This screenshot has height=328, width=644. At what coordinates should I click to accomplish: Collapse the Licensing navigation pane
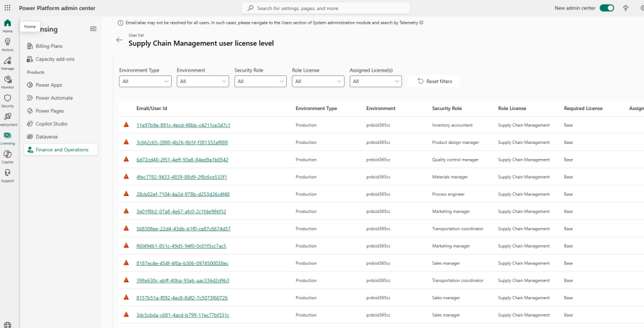93,29
